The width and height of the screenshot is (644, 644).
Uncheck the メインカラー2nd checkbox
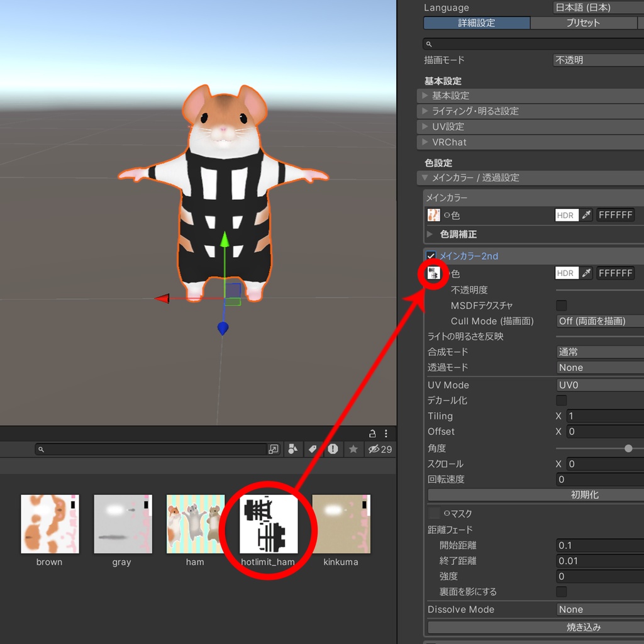click(431, 256)
